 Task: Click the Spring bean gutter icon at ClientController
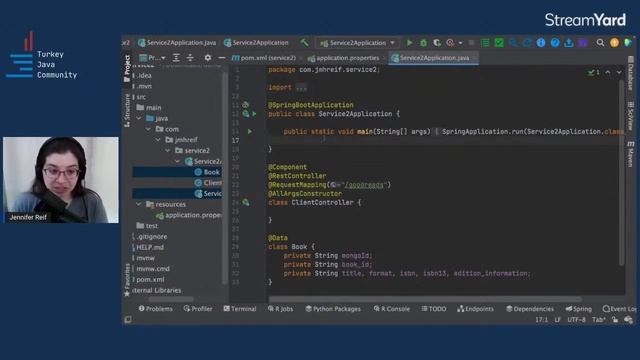pyautogui.click(x=246, y=202)
